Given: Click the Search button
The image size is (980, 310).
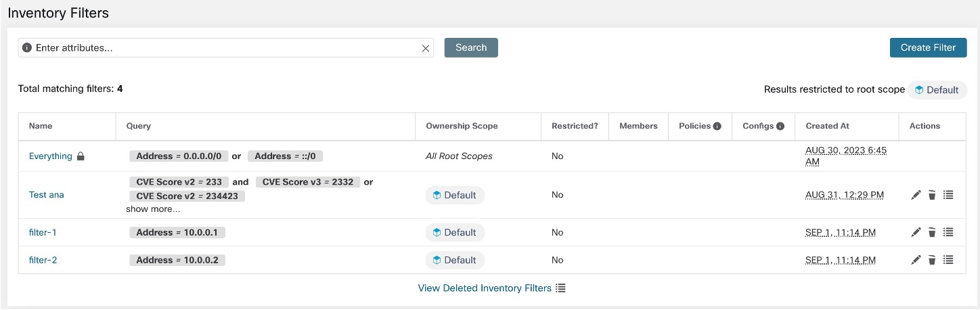Looking at the screenshot, I should [471, 47].
